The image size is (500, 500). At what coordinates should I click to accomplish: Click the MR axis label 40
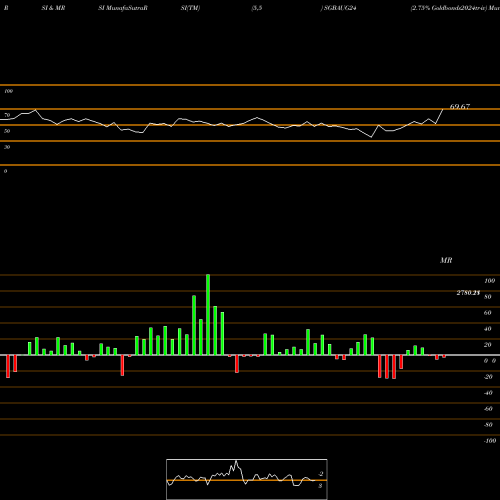point(488,329)
